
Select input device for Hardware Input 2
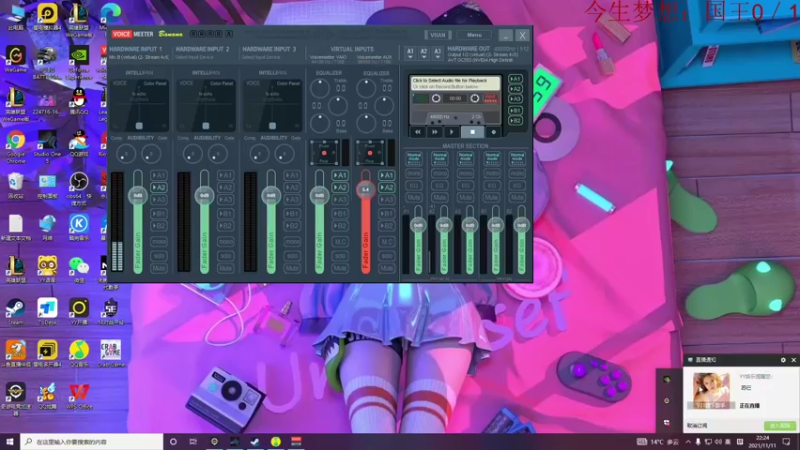pos(194,58)
